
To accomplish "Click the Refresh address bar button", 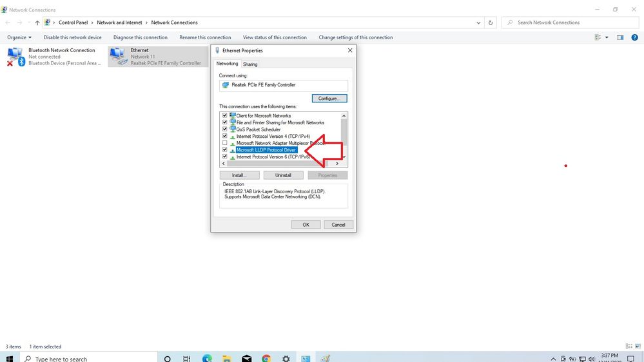I will click(491, 23).
